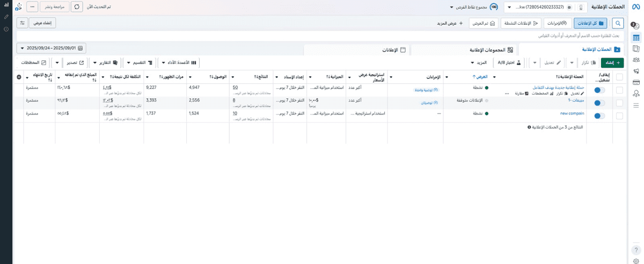Viewport: 644px width, 264px height.
Task: Click the filter search input field
Action: click(x=322, y=35)
